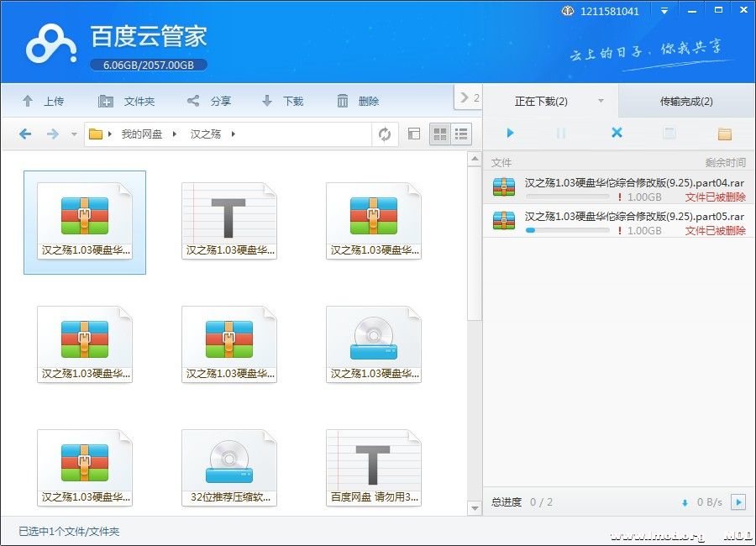
Task: Click the refresh icon beside the path bar
Action: (385, 134)
